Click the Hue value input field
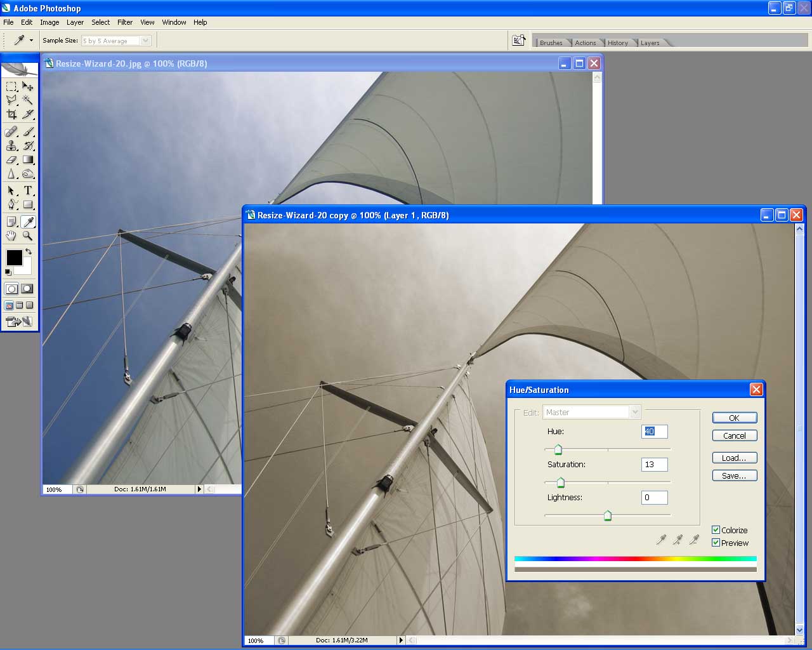812x650 pixels. pyautogui.click(x=655, y=432)
